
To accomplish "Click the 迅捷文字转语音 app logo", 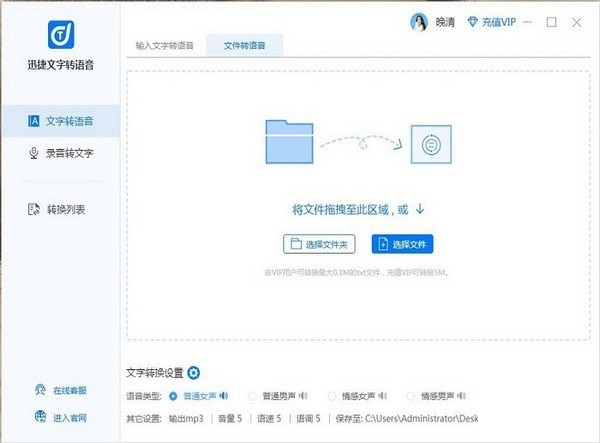I will pyautogui.click(x=61, y=34).
